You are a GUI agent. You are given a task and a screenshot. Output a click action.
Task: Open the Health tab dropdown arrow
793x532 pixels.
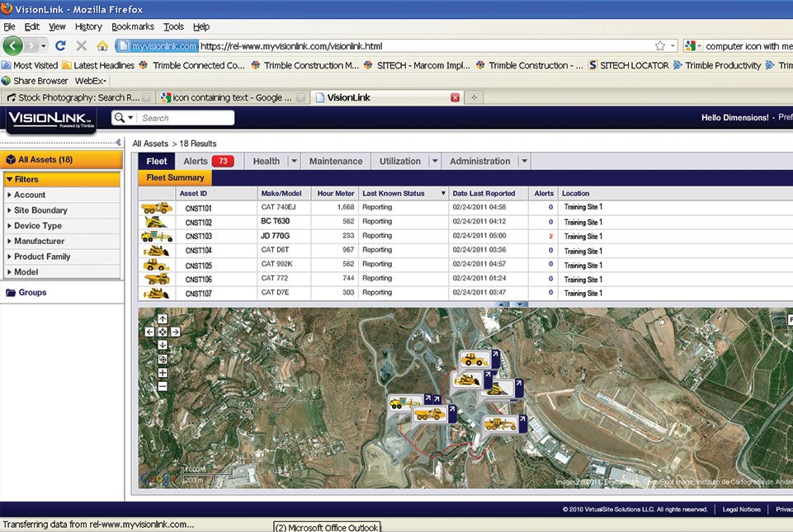coord(294,162)
